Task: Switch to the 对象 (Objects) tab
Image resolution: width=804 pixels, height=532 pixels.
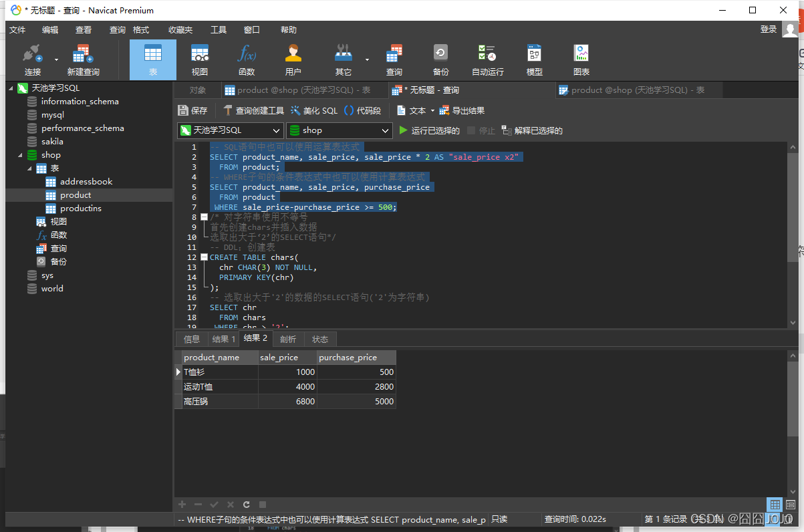Action: point(198,90)
